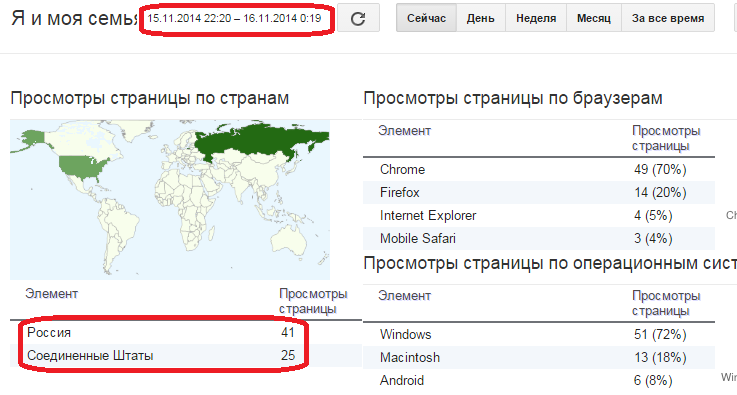Viewport: 737px width, 395px height.
Task: Select the Chrome browser row
Action: point(539,169)
